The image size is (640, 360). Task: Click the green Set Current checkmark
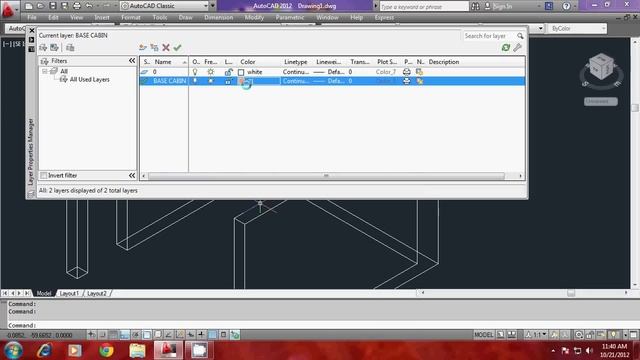tap(177, 48)
